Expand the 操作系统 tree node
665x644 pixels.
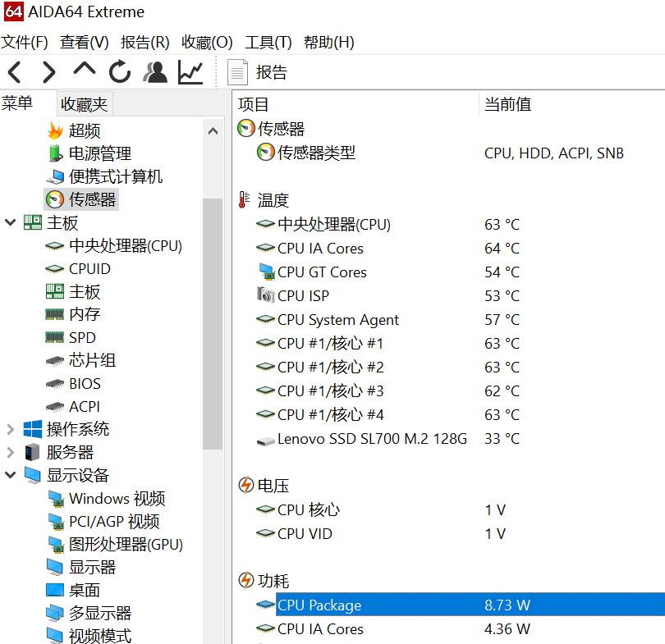click(x=10, y=429)
